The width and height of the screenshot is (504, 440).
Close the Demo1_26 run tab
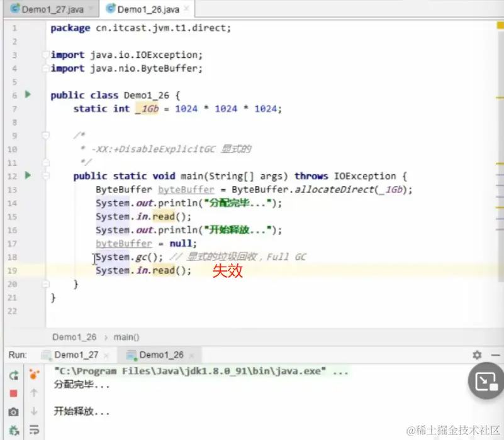191,356
